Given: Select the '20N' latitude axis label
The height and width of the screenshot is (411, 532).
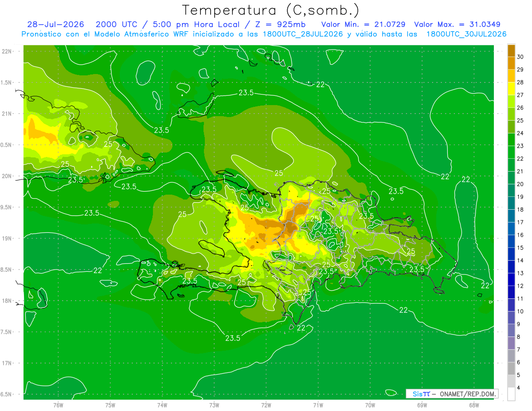Looking at the screenshot, I should 6,176.
